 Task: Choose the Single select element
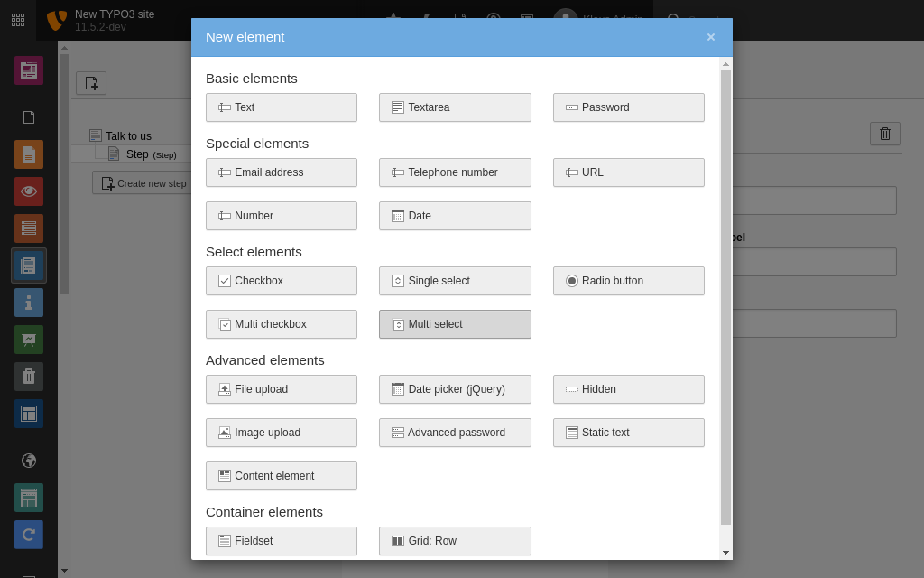tap(455, 281)
